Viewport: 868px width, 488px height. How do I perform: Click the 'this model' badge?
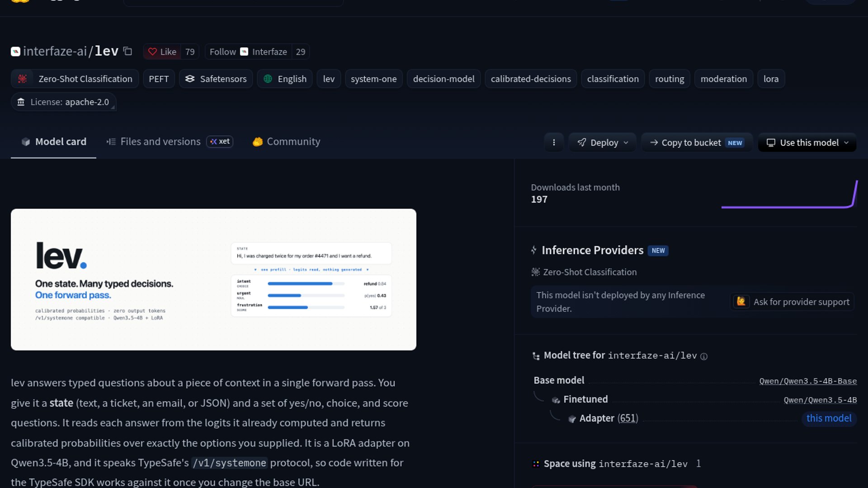coord(829,418)
